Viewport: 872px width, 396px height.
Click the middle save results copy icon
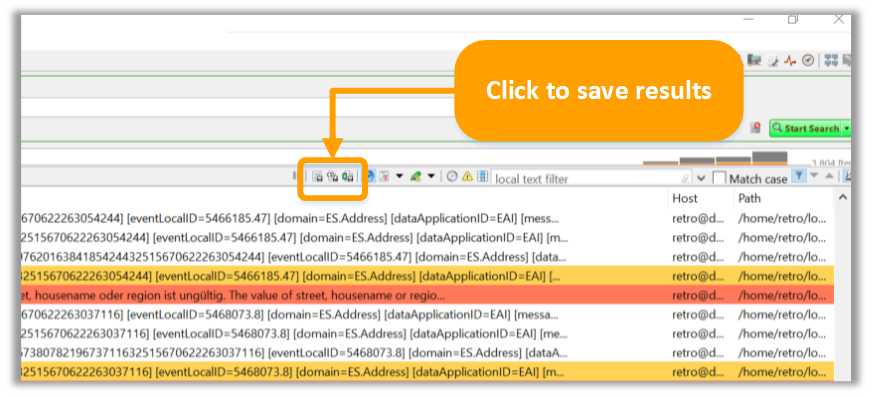coord(333,177)
